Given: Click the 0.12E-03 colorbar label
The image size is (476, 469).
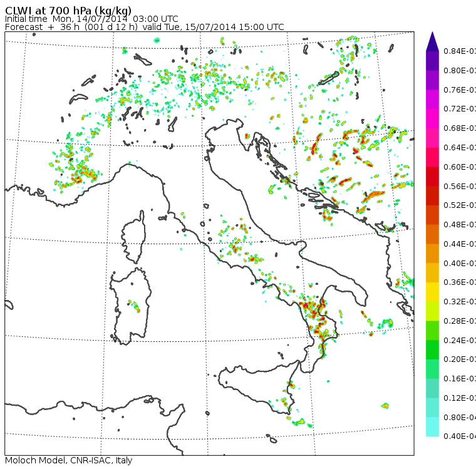Looking at the screenshot, I should coord(459,398).
